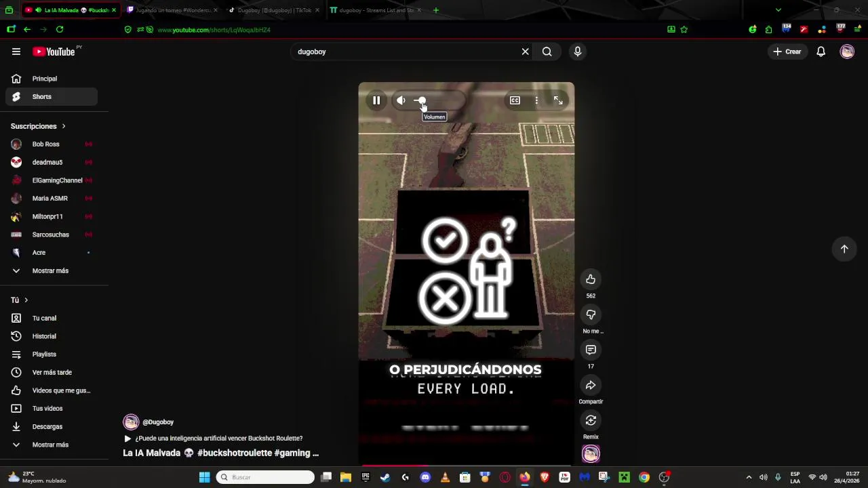Play the linked Buckshot Roulette video
Viewport: 868px width, 488px height.
(213, 439)
